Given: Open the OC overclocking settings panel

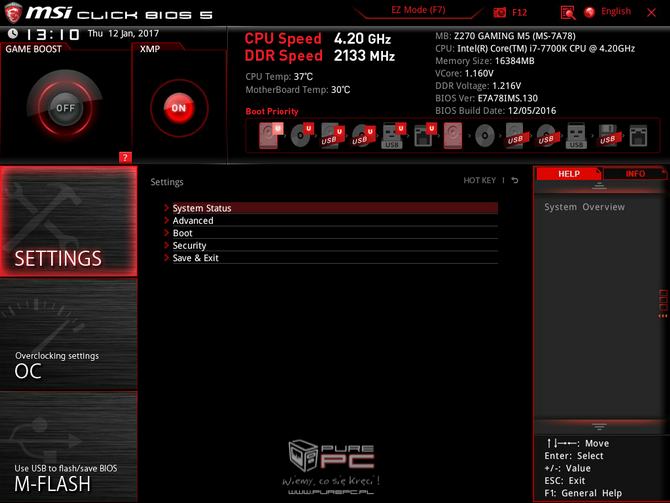Looking at the screenshot, I should [68, 334].
